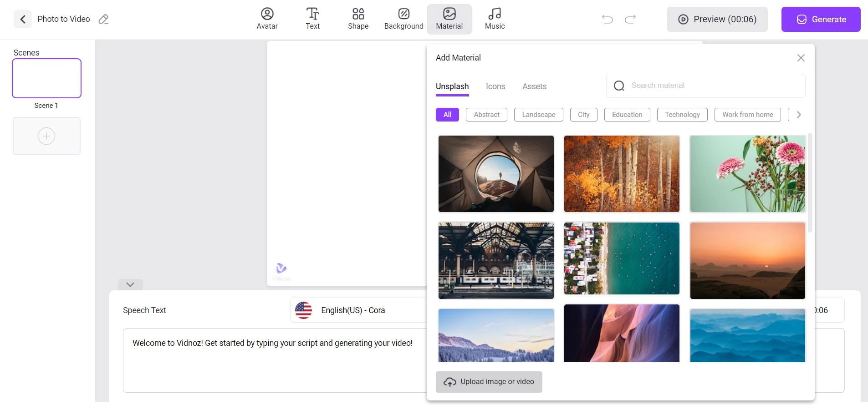Screen dimensions: 868x405
Task: Open the Background tool
Action: click(403, 19)
